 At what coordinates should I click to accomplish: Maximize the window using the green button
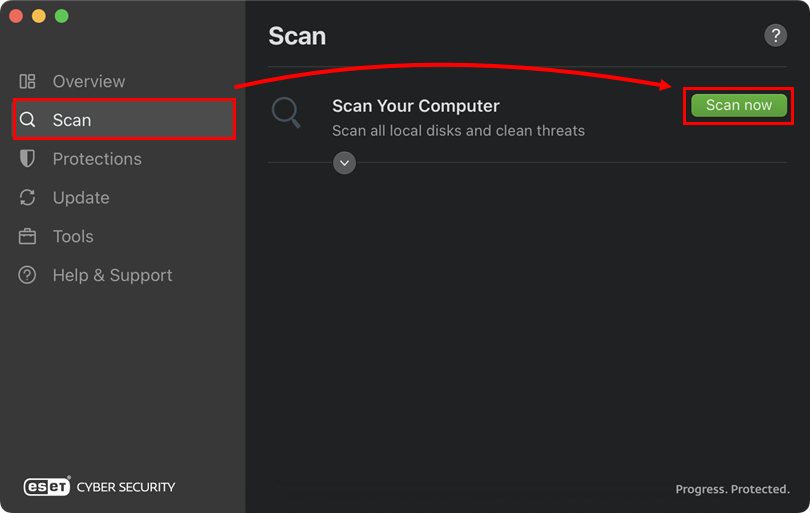click(61, 16)
